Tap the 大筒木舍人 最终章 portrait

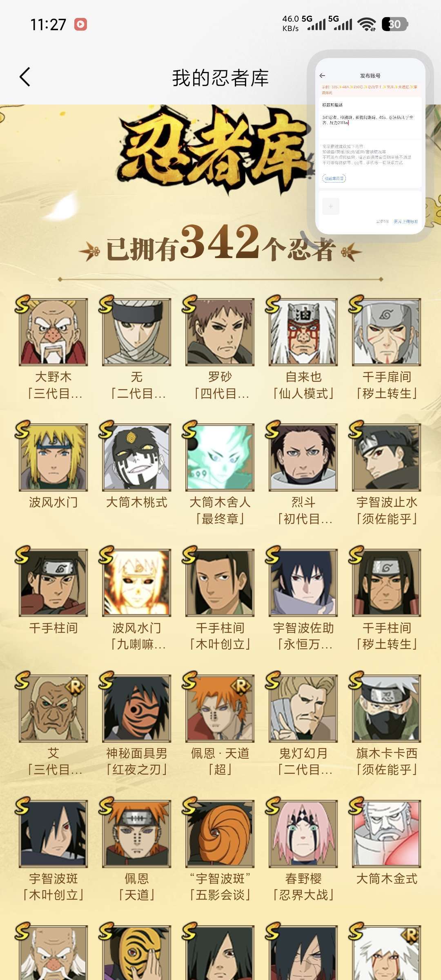tap(220, 457)
